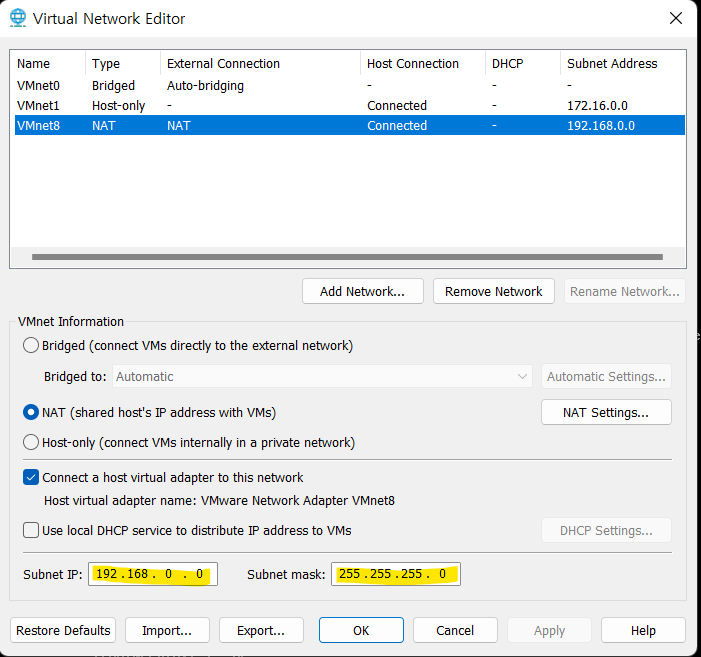
Task: Enable Use local DHCP service checkbox
Action: coord(31,531)
